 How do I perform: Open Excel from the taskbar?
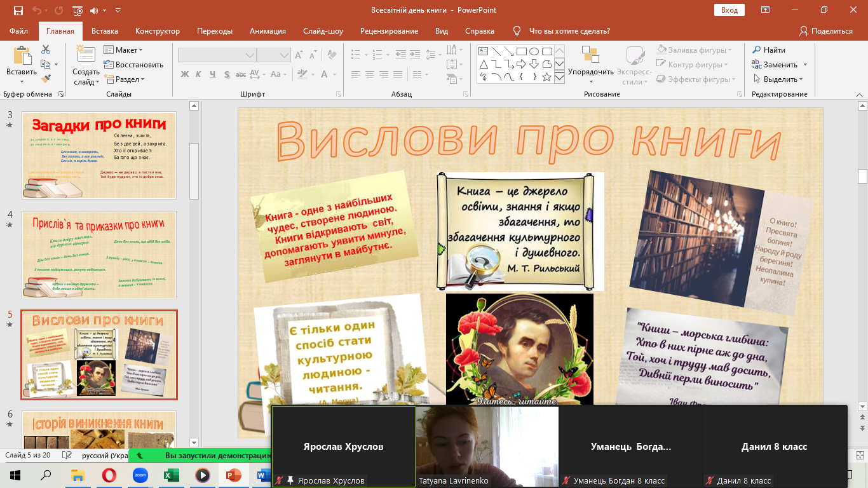pos(171,475)
